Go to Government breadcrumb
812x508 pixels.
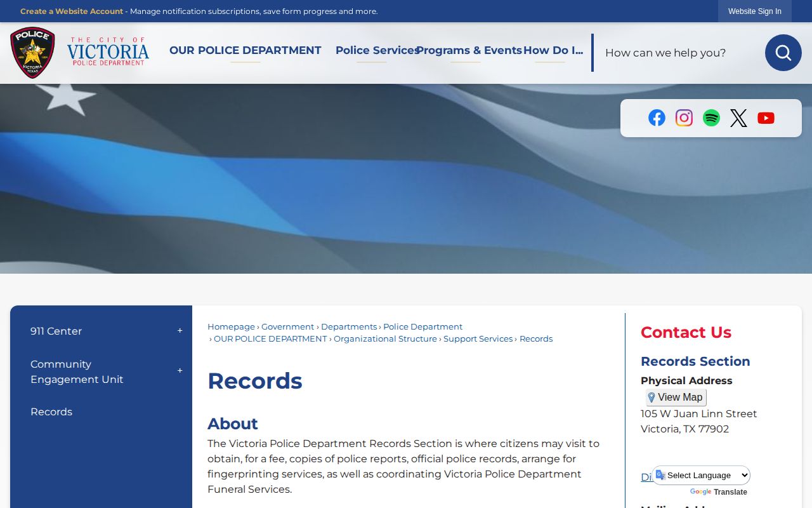tap(288, 327)
